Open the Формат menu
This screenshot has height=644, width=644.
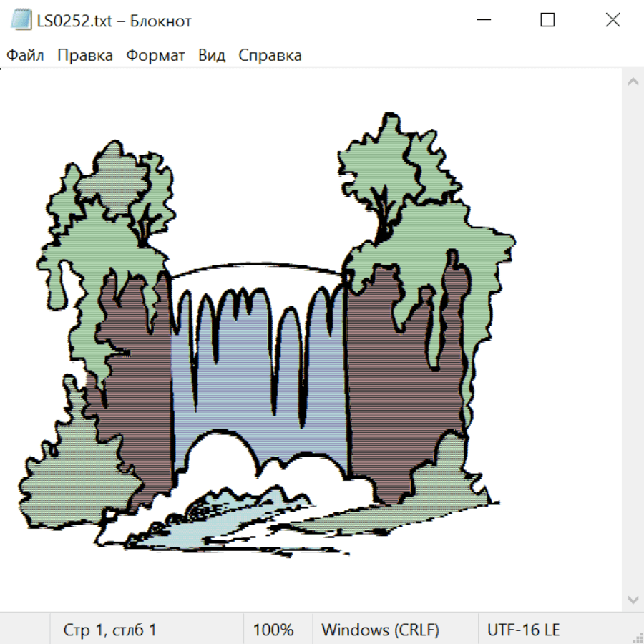pos(155,56)
